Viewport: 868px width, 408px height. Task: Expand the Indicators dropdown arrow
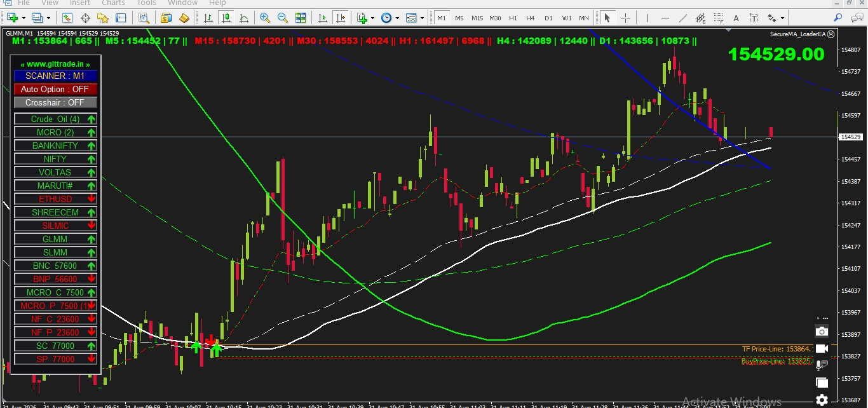point(373,18)
